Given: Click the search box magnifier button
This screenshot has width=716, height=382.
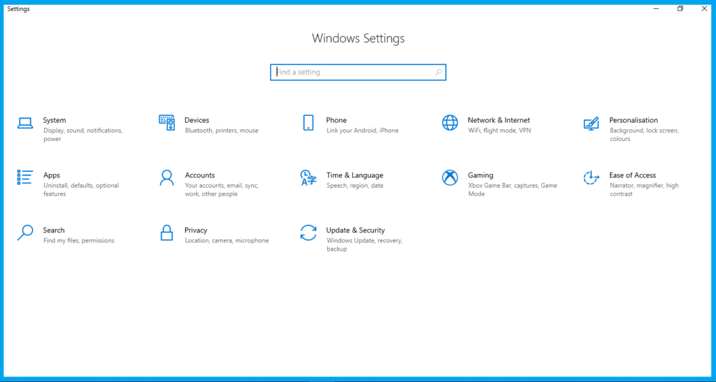Looking at the screenshot, I should click(x=438, y=72).
